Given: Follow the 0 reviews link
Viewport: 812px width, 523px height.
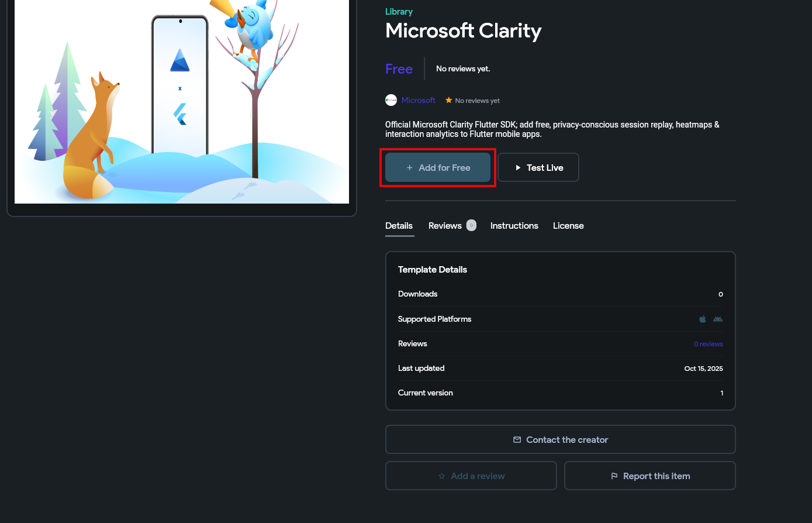Looking at the screenshot, I should point(708,343).
